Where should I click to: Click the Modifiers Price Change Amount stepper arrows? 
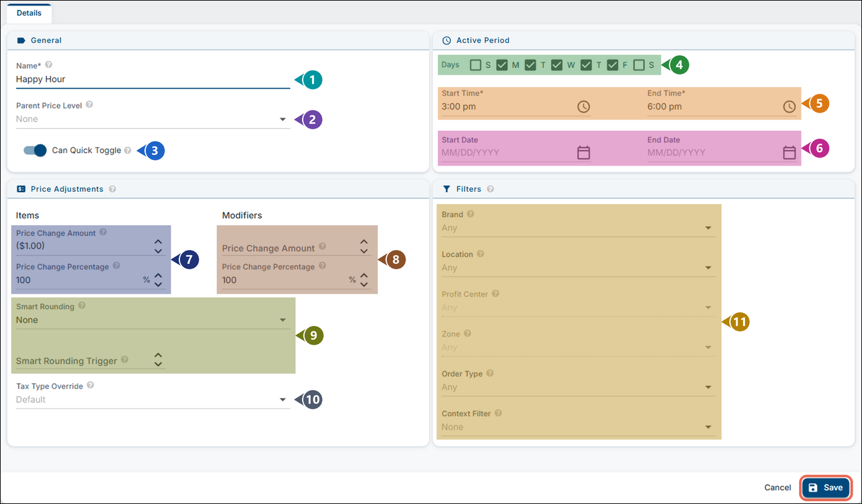(364, 246)
